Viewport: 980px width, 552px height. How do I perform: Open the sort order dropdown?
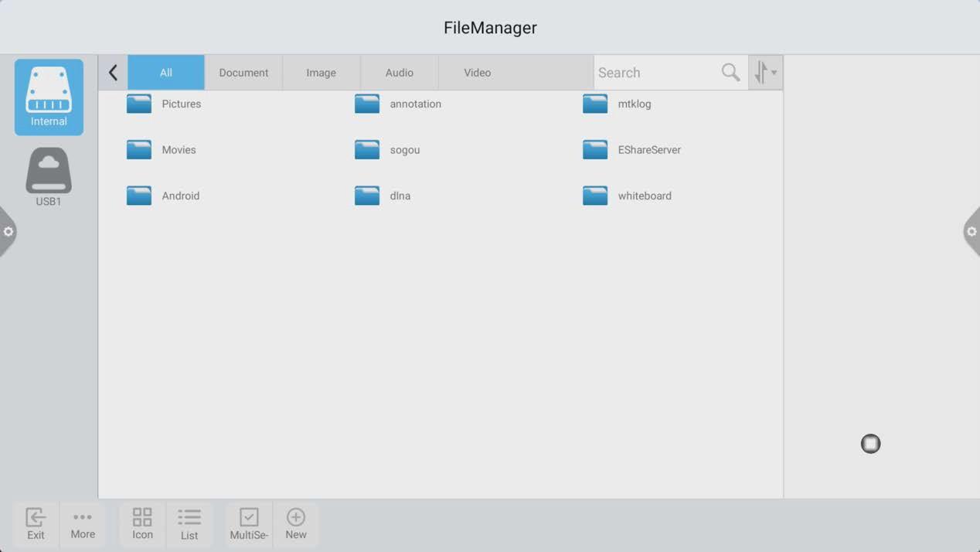[x=765, y=73]
